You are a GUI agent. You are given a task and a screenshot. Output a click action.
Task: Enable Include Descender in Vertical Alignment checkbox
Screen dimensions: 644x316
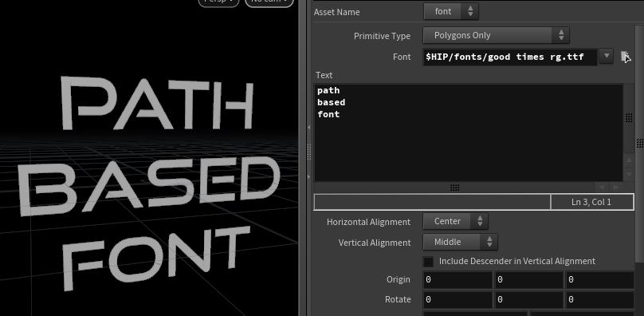[x=428, y=262]
